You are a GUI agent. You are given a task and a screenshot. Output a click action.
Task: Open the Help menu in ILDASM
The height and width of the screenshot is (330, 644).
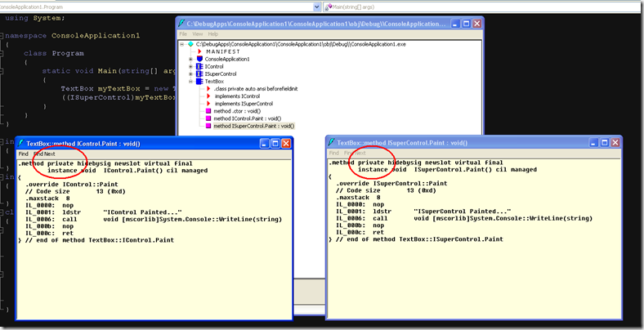[212, 34]
